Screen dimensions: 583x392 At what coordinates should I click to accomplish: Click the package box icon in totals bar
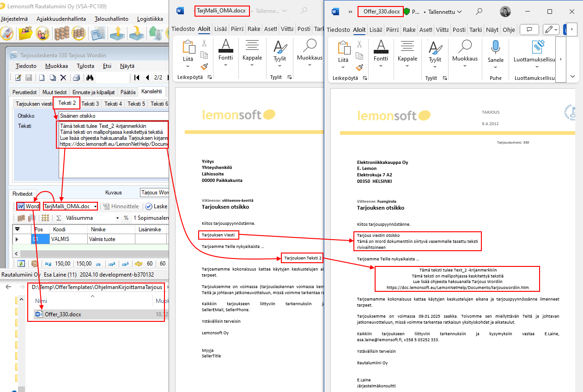(x=34, y=264)
